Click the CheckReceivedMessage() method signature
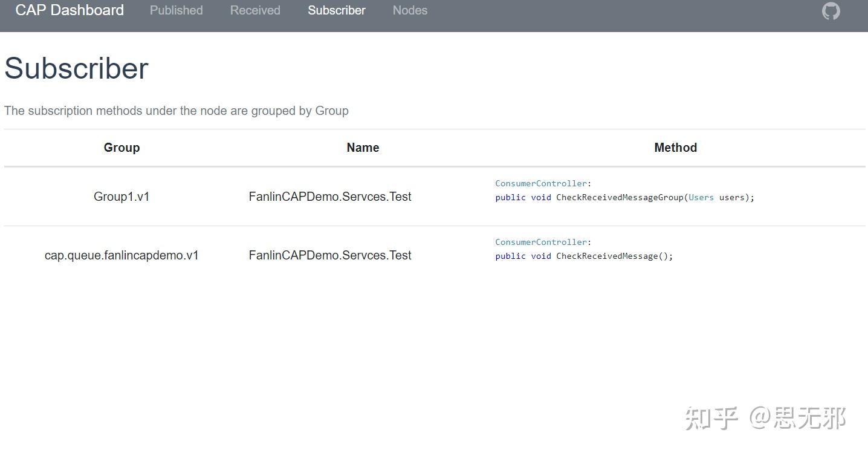The width and height of the screenshot is (868, 453). coord(614,256)
